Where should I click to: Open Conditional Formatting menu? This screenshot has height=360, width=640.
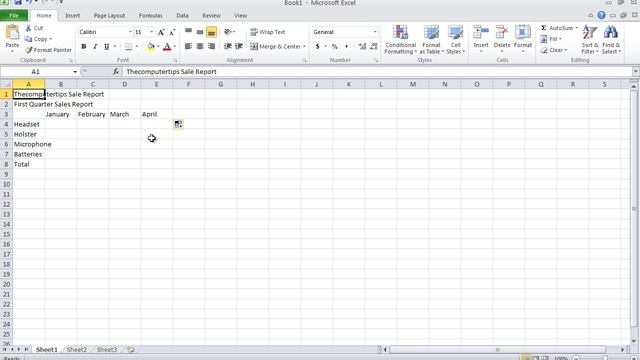click(400, 40)
